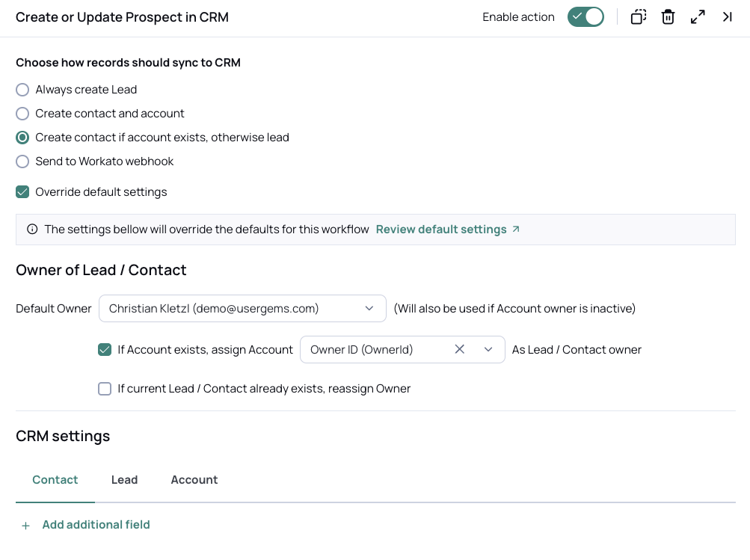750x560 pixels.
Task: Expand panel with the diagonal arrows icon
Action: 698,17
